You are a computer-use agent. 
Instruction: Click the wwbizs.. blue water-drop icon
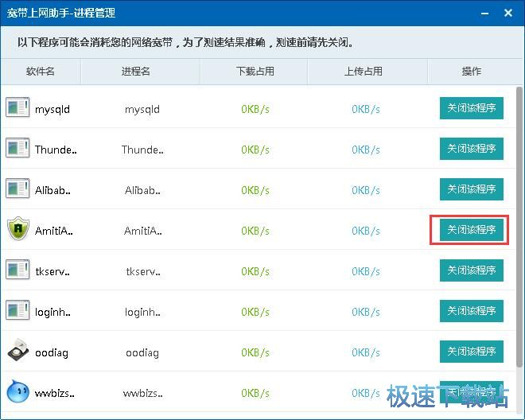(18, 391)
